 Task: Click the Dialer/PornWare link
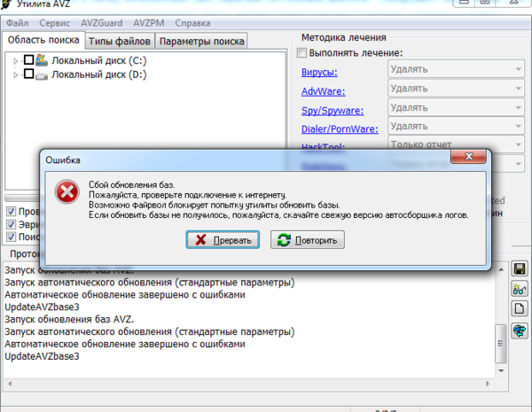pyautogui.click(x=340, y=128)
